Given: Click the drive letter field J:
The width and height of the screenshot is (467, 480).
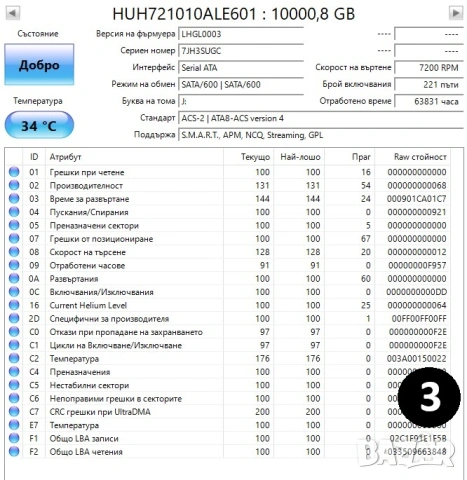Looking at the screenshot, I should pyautogui.click(x=241, y=101).
